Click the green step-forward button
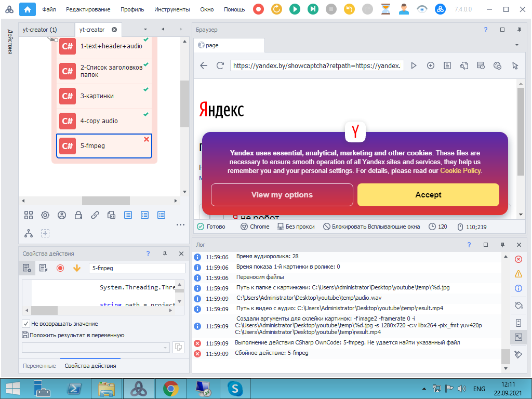The image size is (532, 399). [x=313, y=9]
